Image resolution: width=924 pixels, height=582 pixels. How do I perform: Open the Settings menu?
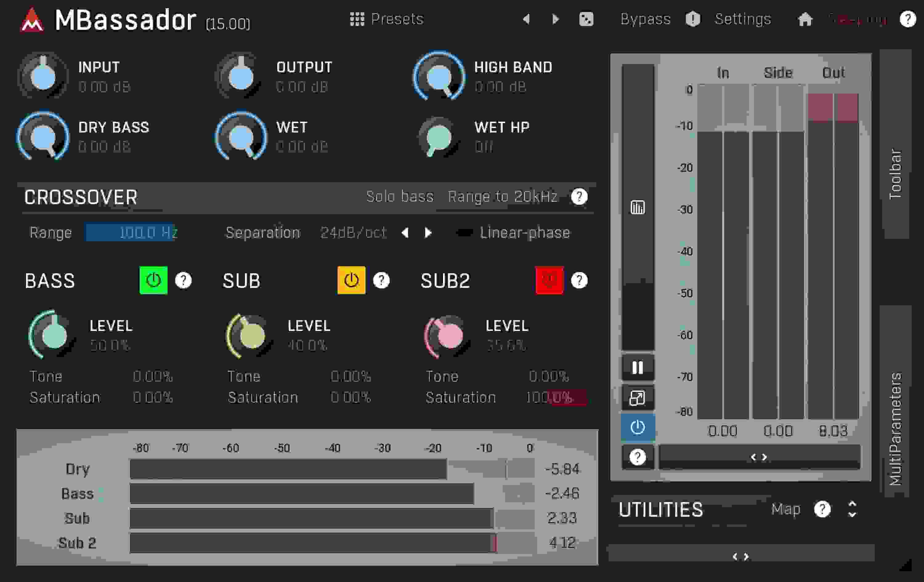click(743, 19)
